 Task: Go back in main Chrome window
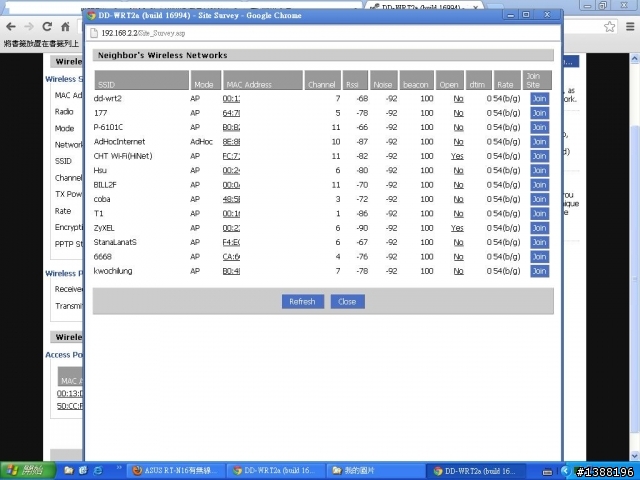(x=11, y=27)
